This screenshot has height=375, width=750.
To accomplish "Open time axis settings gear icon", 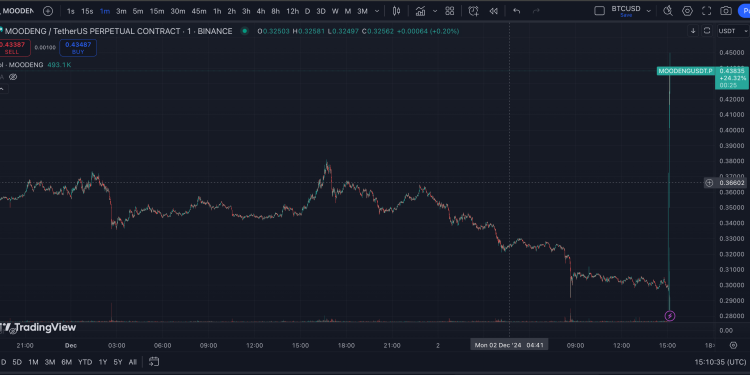I will tap(733, 345).
